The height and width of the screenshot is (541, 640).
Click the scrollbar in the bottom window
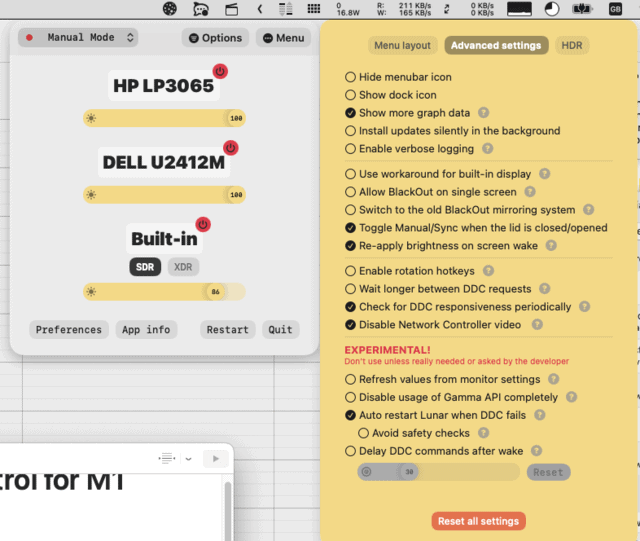coord(228,510)
